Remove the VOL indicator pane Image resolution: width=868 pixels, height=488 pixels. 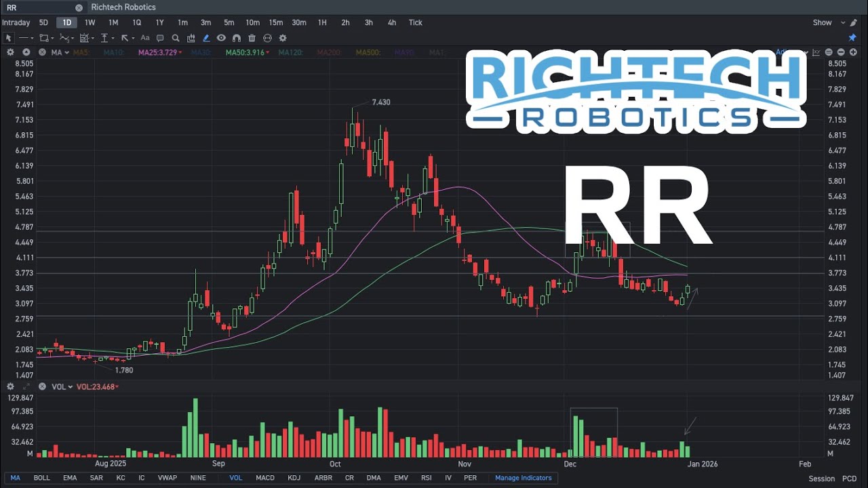pos(42,386)
